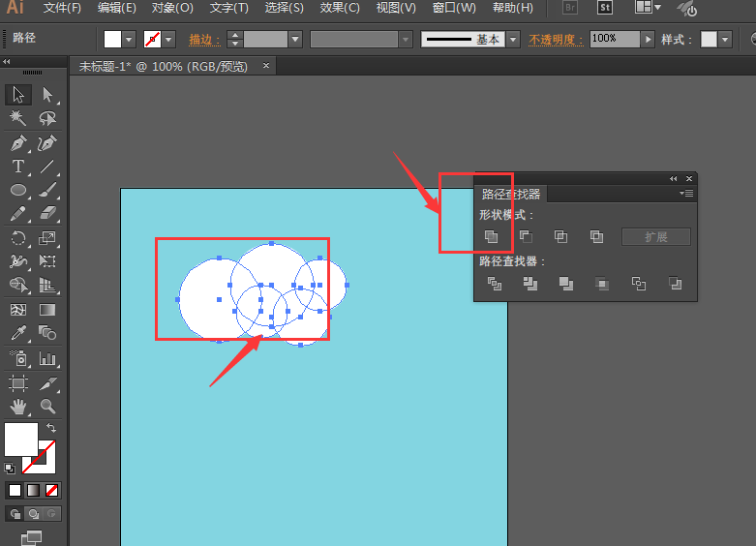Image resolution: width=756 pixels, height=546 pixels.
Task: Select the Selection tool (black arrow)
Action: pyautogui.click(x=18, y=95)
